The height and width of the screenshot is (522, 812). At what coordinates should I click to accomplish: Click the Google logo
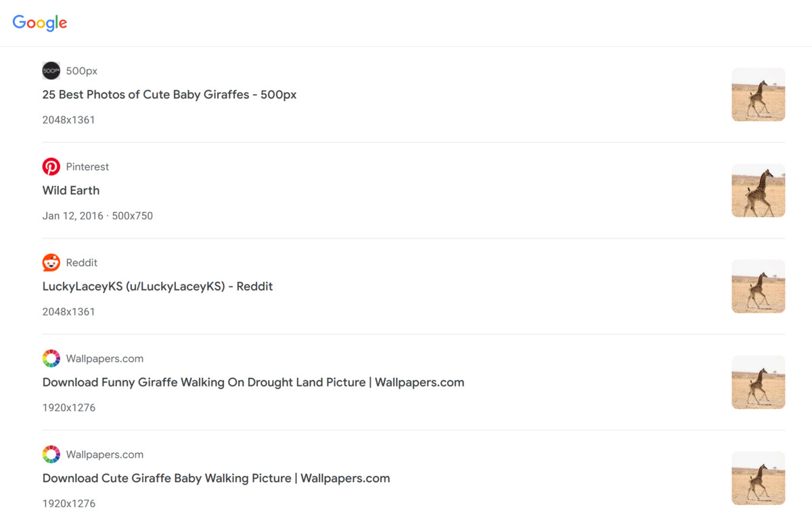[40, 22]
